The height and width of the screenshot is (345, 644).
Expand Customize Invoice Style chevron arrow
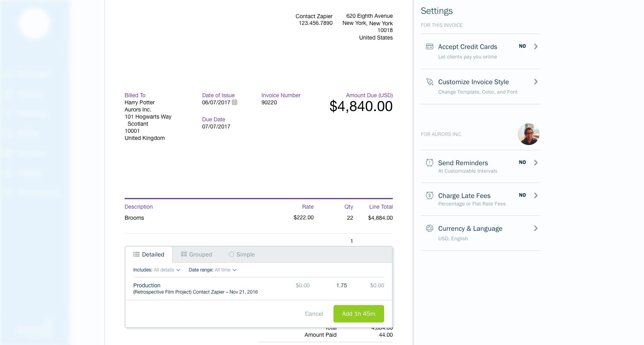(536, 82)
